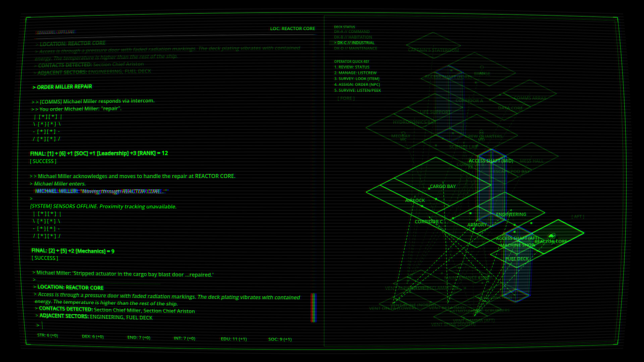Click the FUEL DECK room label
Screen dimensions: 644x362
(x=517, y=259)
